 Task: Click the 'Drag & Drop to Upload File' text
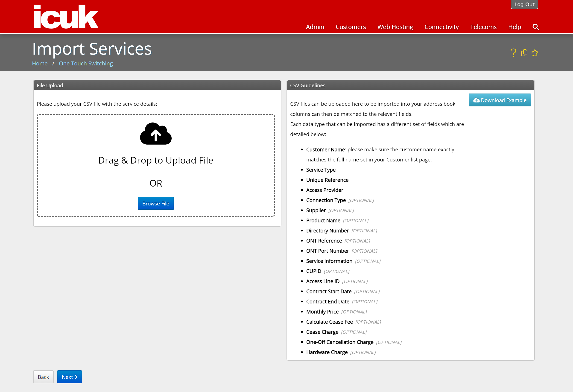click(x=156, y=160)
